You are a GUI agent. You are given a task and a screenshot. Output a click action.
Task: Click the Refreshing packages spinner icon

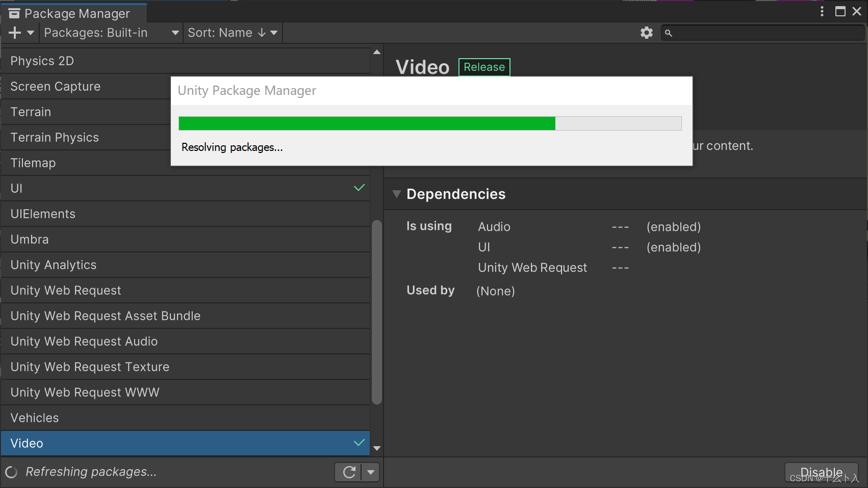11,473
